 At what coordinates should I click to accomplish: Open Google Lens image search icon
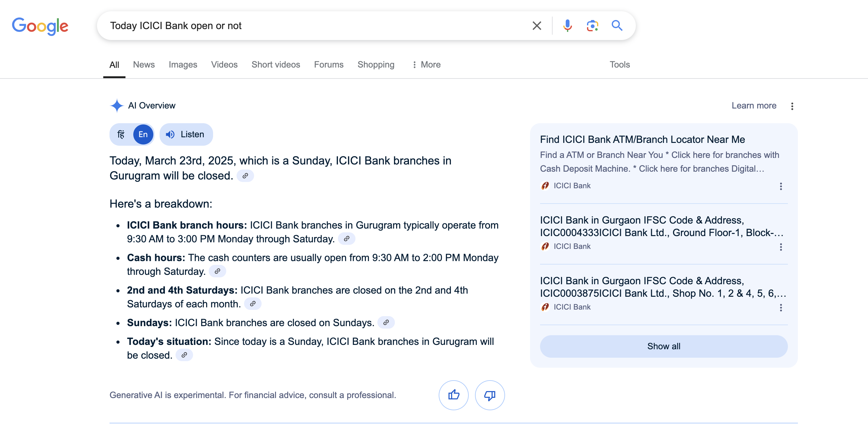pyautogui.click(x=592, y=26)
